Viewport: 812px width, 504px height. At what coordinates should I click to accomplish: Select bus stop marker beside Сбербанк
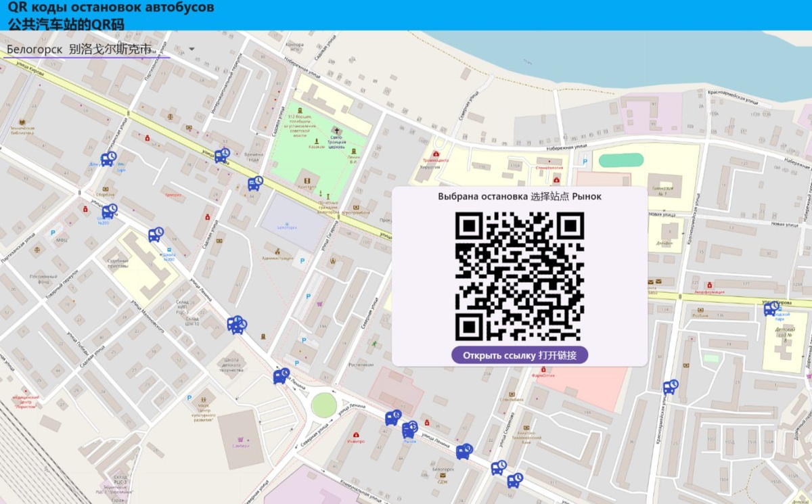coord(108,159)
